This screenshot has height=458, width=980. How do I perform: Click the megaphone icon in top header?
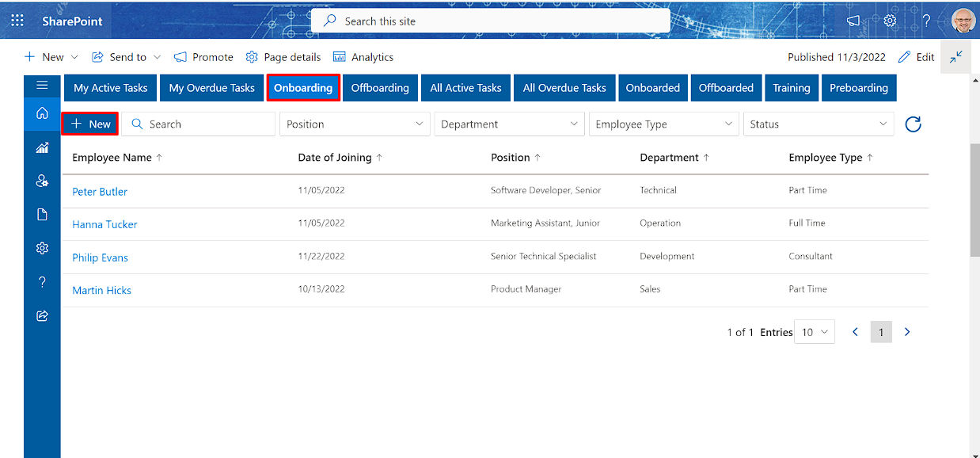click(x=853, y=21)
